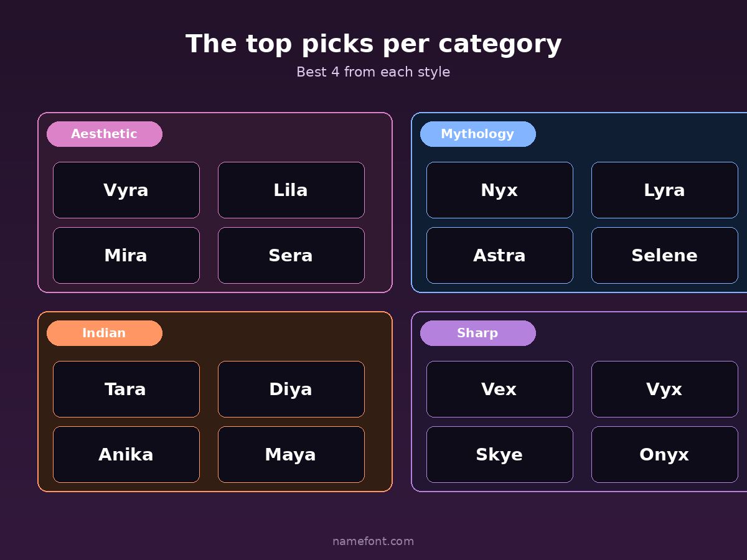Click the Lila name card
This screenshot has height=560, width=747.
(291, 190)
